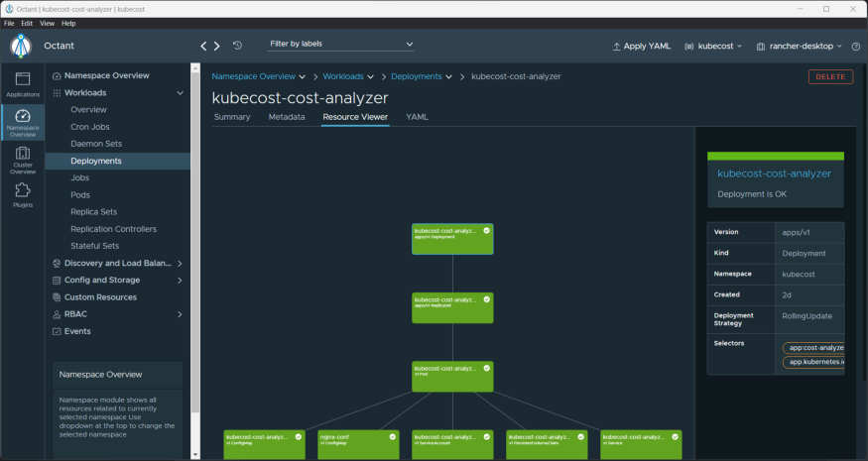Click the Applications sidebar icon

pos(23,83)
